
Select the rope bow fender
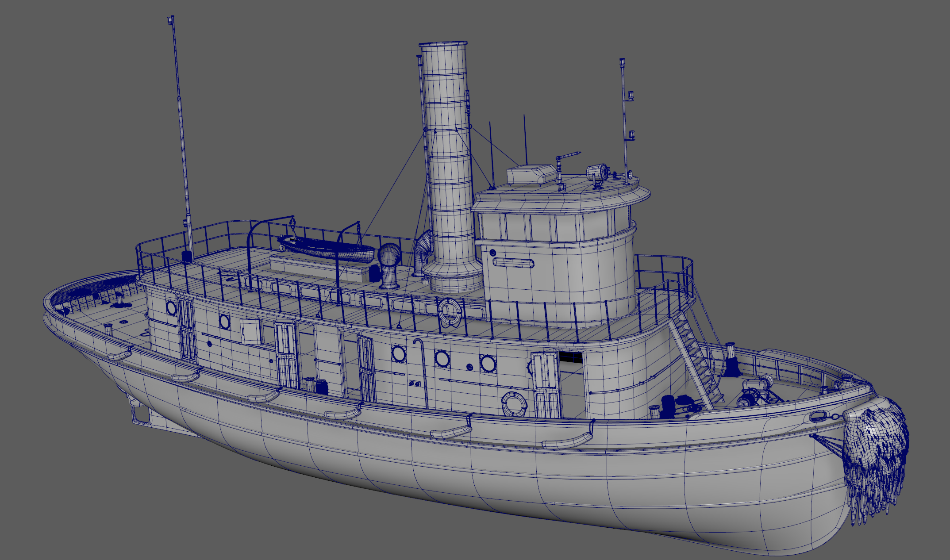click(877, 460)
